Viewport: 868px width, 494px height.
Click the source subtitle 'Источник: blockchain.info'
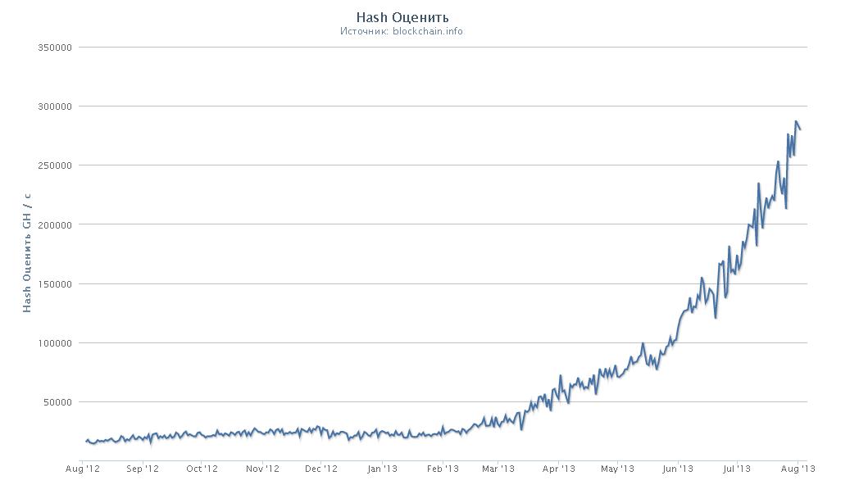click(402, 31)
